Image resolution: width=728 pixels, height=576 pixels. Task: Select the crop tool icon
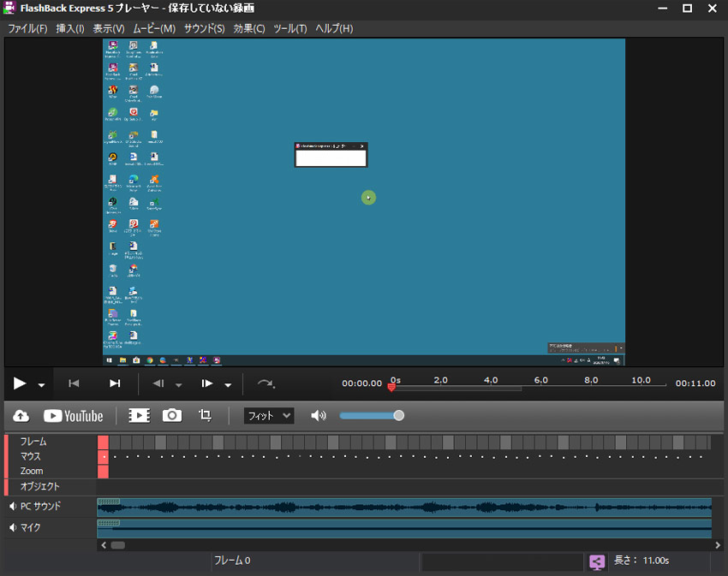(x=206, y=415)
